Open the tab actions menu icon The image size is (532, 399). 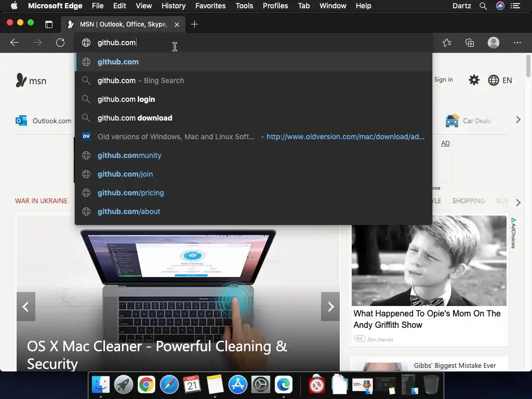pyautogui.click(x=49, y=24)
